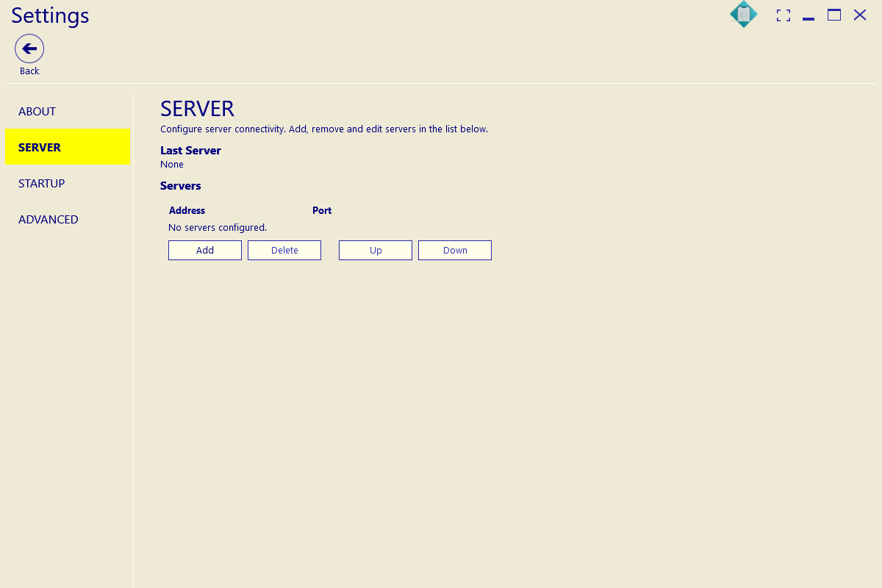Click the 'Configure server connectivity' description text
The width and height of the screenshot is (882, 588).
[x=324, y=129]
